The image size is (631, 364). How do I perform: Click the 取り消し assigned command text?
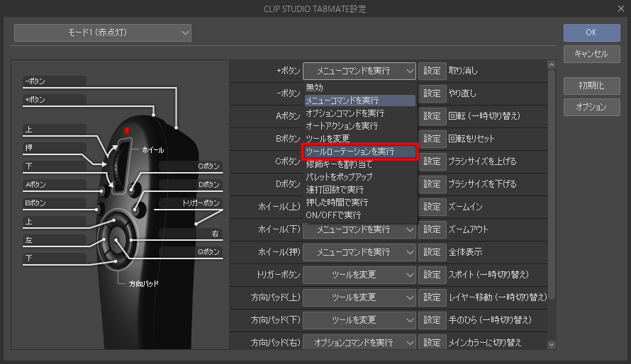(x=463, y=71)
